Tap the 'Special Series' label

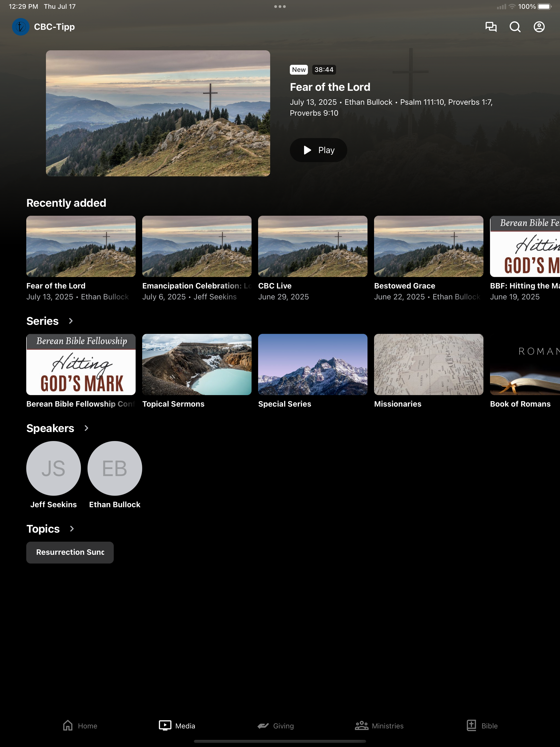284,404
